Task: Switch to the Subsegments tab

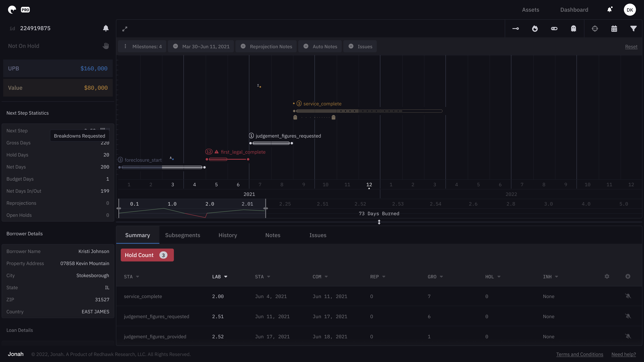Action: pos(183,235)
